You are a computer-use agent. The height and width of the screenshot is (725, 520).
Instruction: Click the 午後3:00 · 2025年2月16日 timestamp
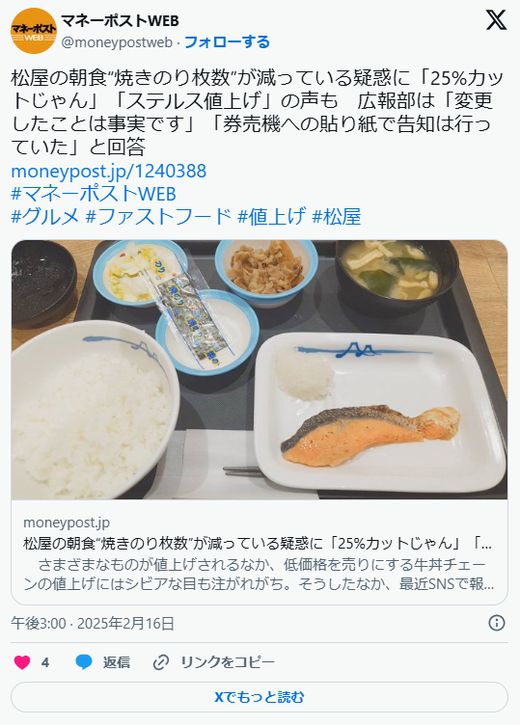(x=92, y=623)
